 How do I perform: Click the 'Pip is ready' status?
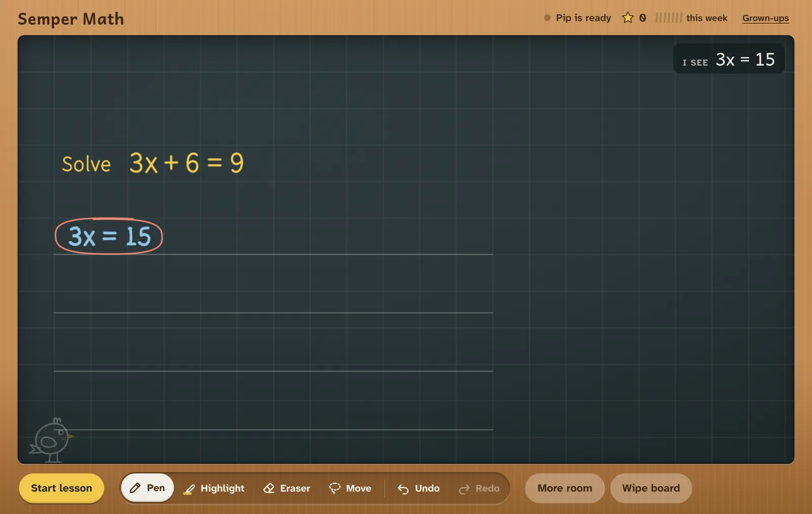[x=578, y=18]
